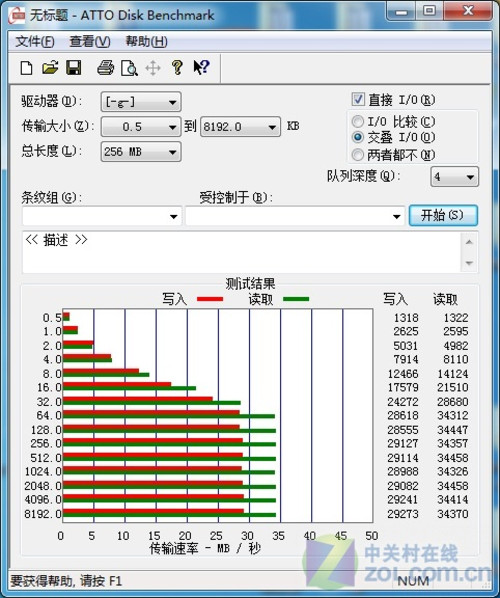This screenshot has width=500, height=598.
Task: Open print preview with the magnifier page icon
Action: pyautogui.click(x=129, y=68)
